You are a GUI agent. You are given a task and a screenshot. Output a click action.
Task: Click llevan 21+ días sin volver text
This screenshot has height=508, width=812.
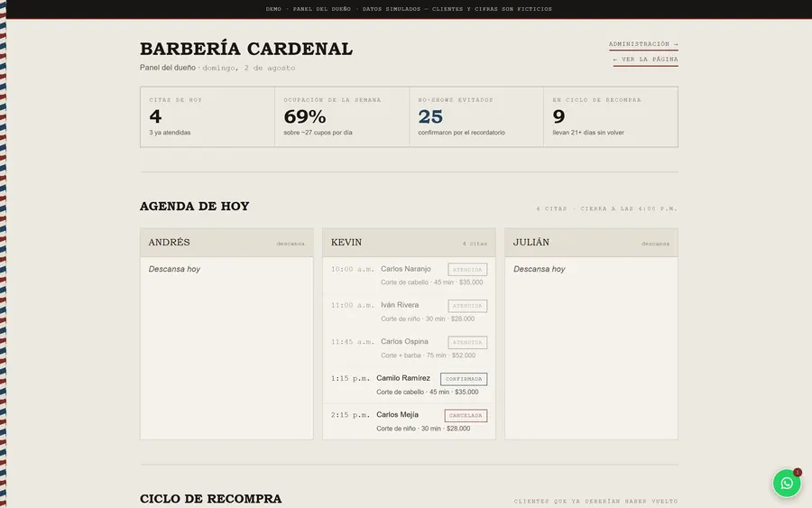pyautogui.click(x=588, y=133)
